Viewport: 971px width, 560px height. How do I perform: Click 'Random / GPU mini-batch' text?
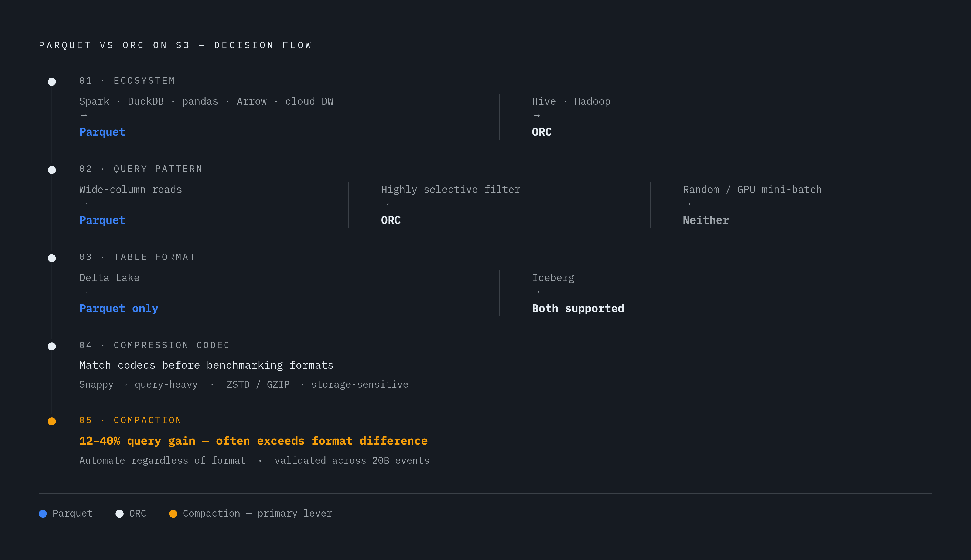click(x=752, y=189)
